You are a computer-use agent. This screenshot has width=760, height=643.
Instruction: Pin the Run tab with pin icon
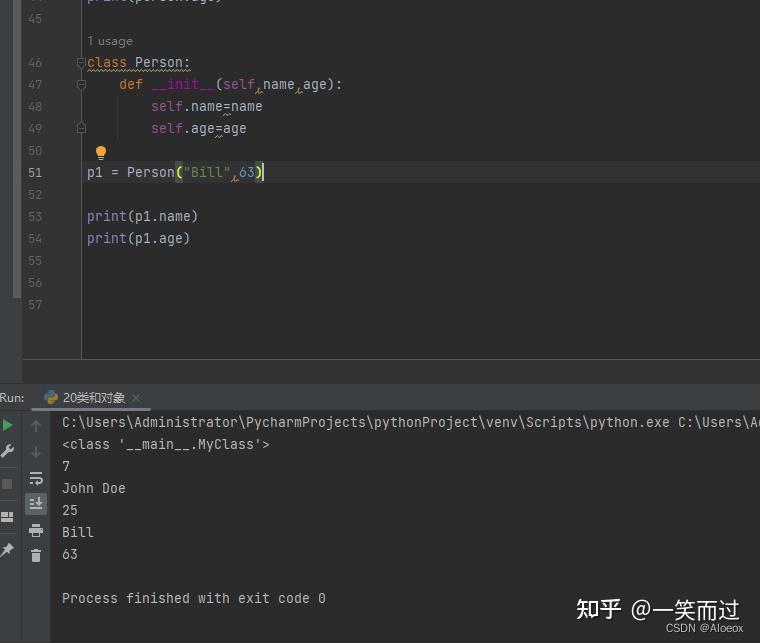(8, 550)
